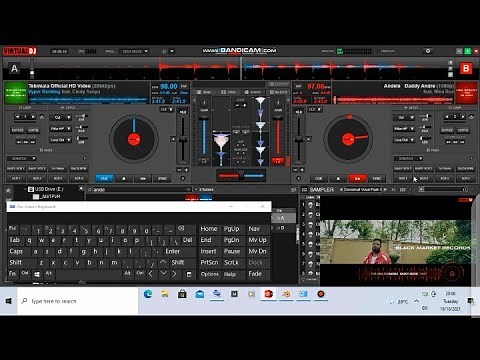Click the blue CUE button on deck A
This screenshot has height=360, width=480.
point(104,179)
